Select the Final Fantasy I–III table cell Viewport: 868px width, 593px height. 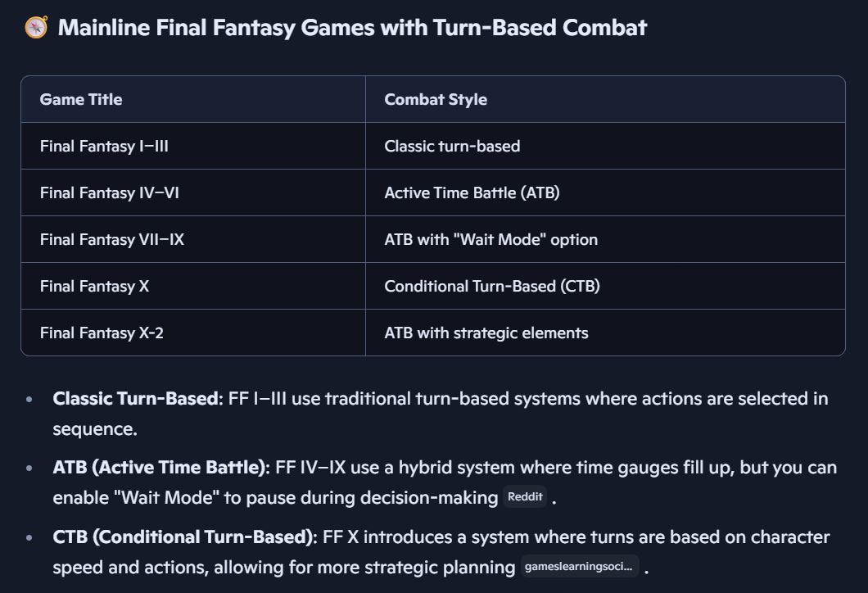(x=104, y=147)
